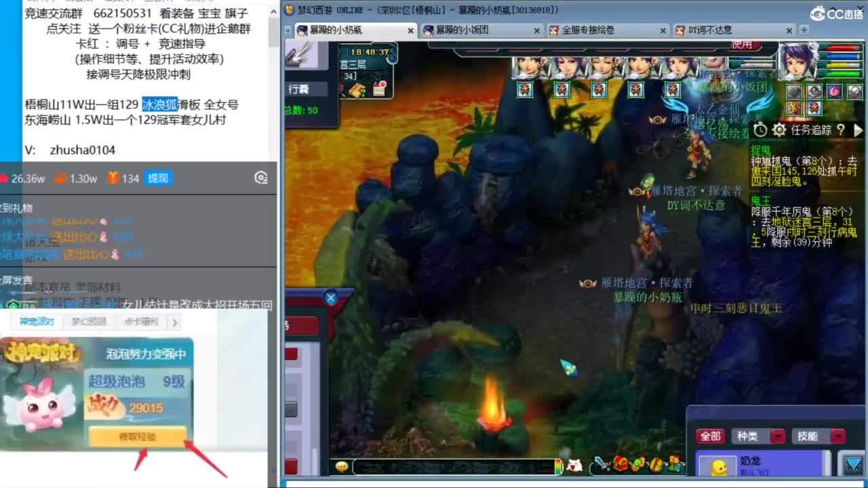This screenshot has width=868, height=488.
Task: Open task tracker help question mark
Action: click(x=841, y=129)
